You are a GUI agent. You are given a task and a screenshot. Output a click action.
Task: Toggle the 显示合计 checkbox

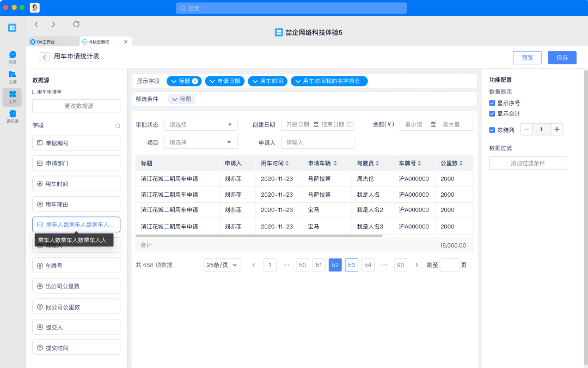[492, 114]
